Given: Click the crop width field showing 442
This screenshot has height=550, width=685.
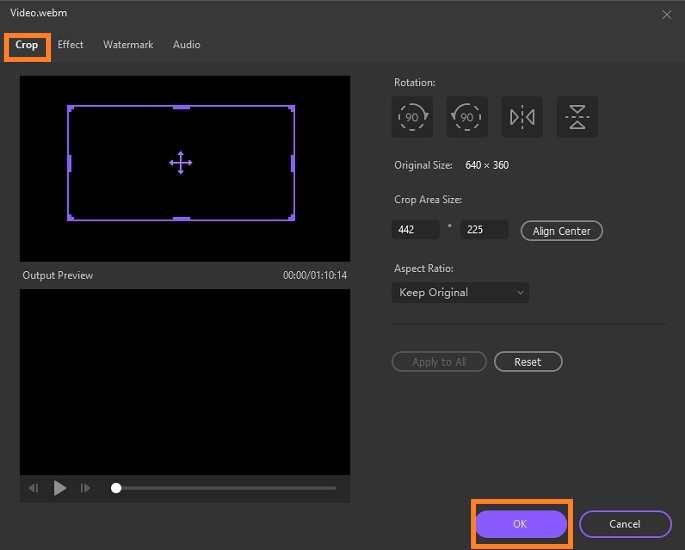Looking at the screenshot, I should 415,229.
